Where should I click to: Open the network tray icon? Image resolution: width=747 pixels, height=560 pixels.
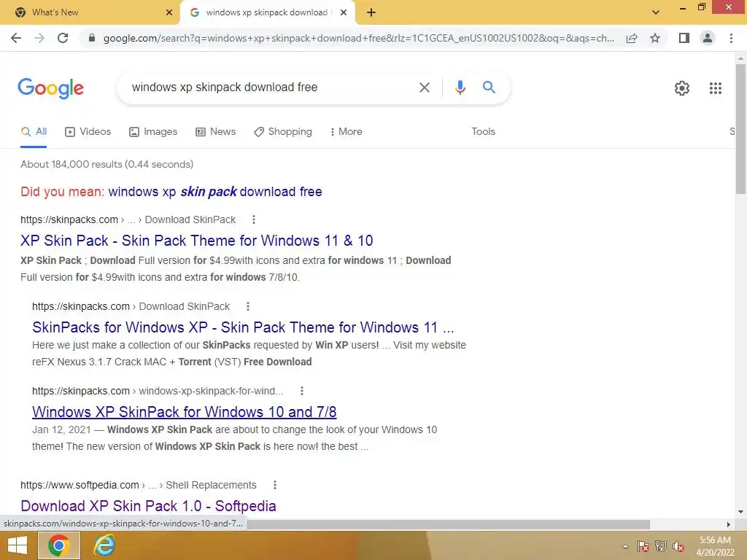click(x=661, y=546)
